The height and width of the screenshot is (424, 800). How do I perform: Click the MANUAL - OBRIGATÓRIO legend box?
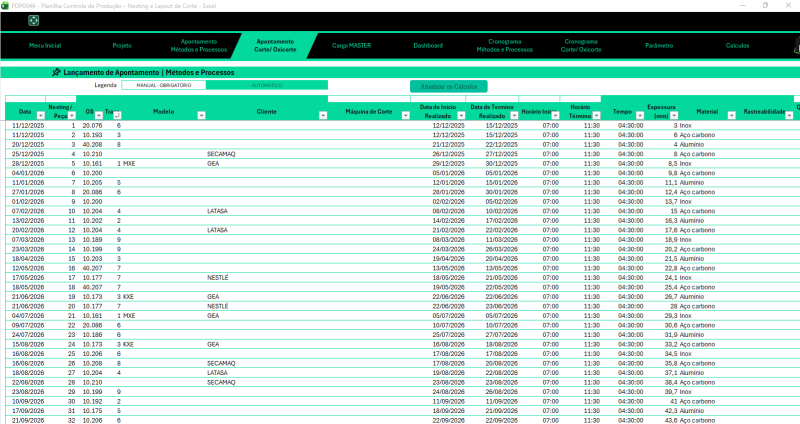click(x=164, y=85)
